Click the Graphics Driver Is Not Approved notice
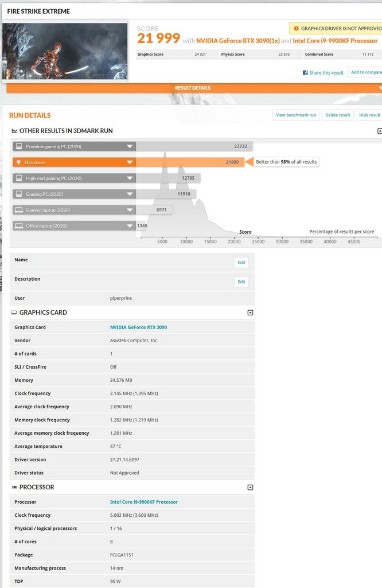The width and height of the screenshot is (382, 588). coord(336,29)
